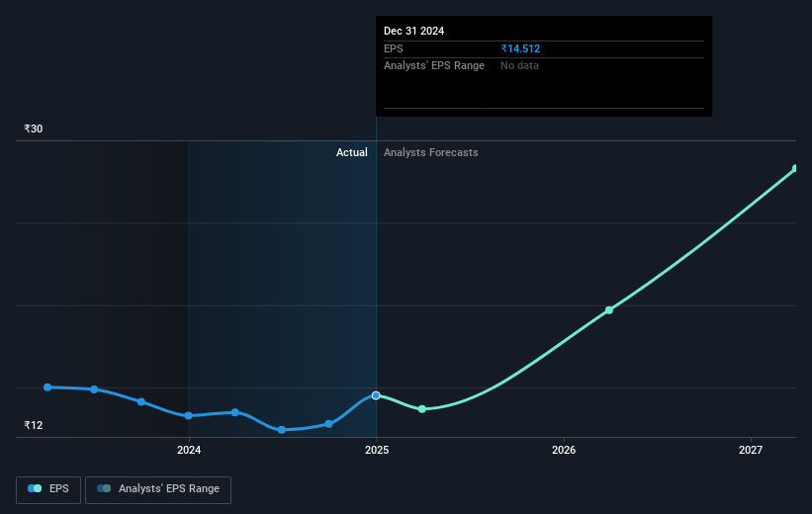812x514 pixels.
Task: Select the highlighted Dec 31 2024 data point
Action: tap(376, 395)
